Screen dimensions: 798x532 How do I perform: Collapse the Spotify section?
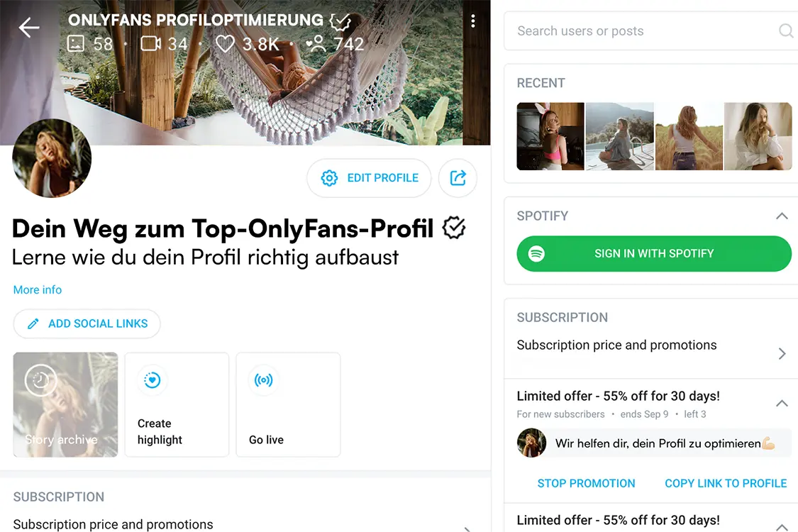782,216
